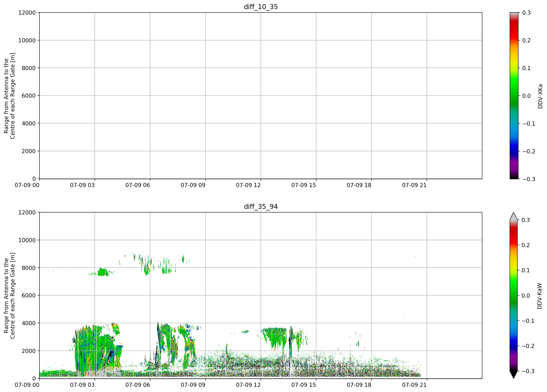Image resolution: width=547 pixels, height=392 pixels.
Task: Click the 07-09 18 tick under diff_35_94
Action: click(x=359, y=385)
